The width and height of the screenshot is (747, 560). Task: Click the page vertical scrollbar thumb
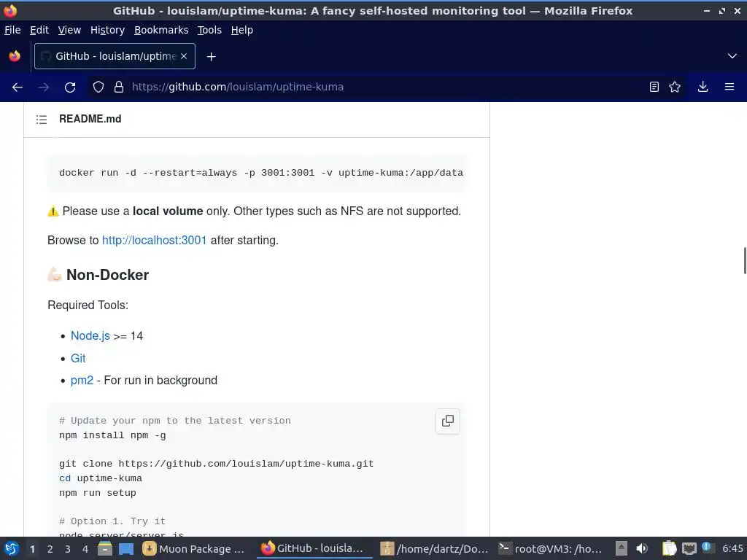[745, 260]
